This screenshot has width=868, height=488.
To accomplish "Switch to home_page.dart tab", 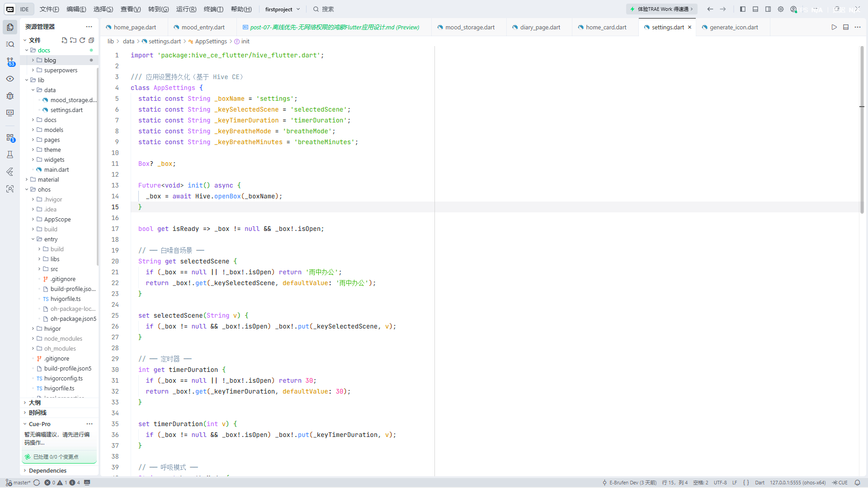I will (134, 27).
